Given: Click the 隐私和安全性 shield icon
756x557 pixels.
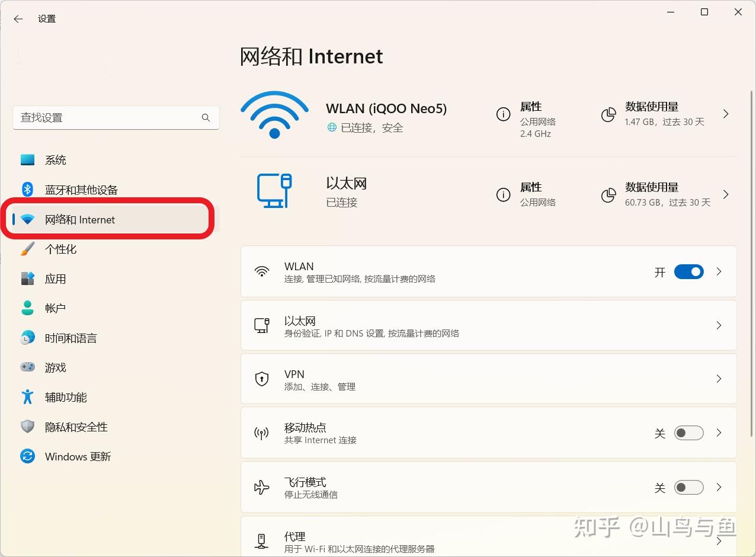Looking at the screenshot, I should pos(27,427).
